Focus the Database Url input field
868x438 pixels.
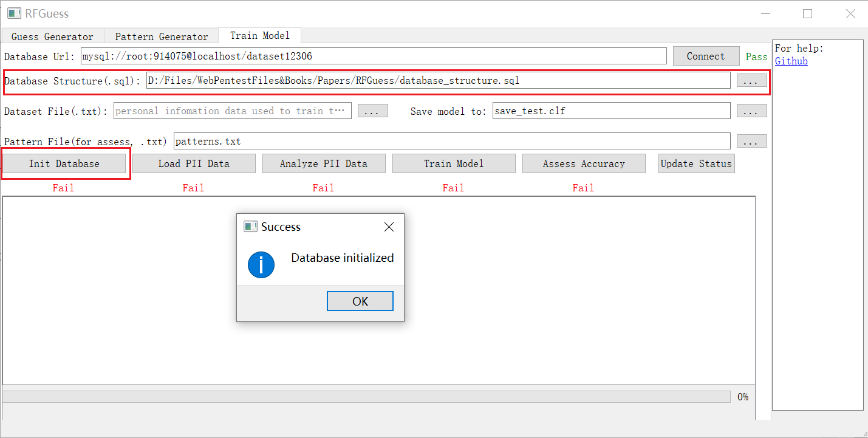coord(374,56)
